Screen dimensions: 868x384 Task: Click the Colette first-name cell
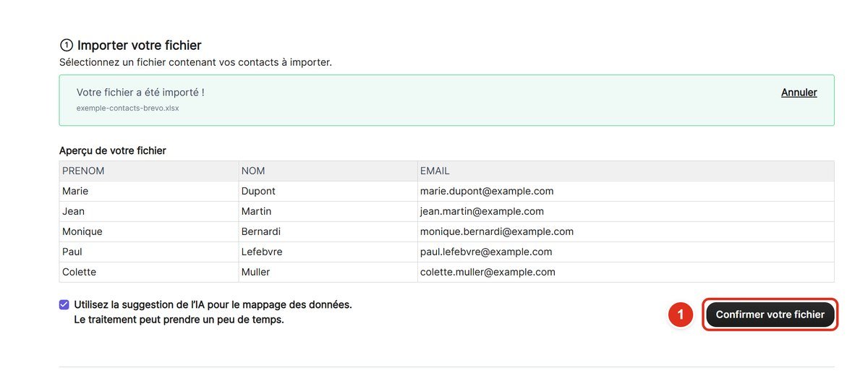coord(149,273)
